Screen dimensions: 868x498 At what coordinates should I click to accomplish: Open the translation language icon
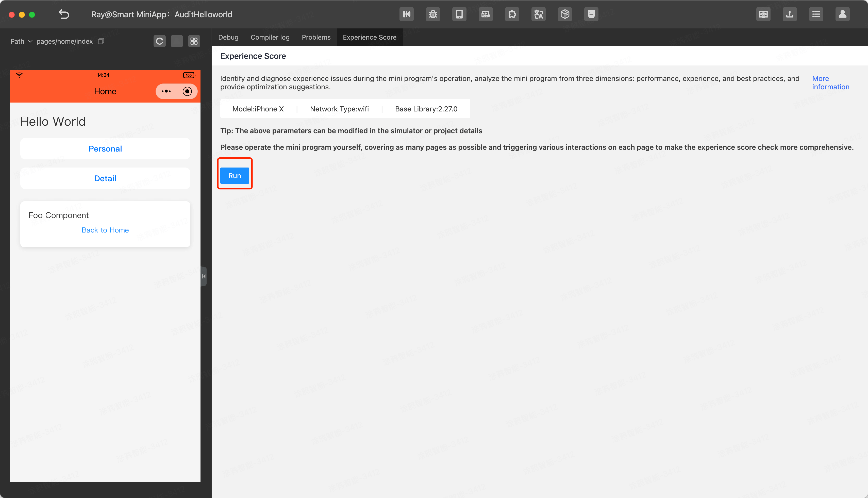pos(538,14)
